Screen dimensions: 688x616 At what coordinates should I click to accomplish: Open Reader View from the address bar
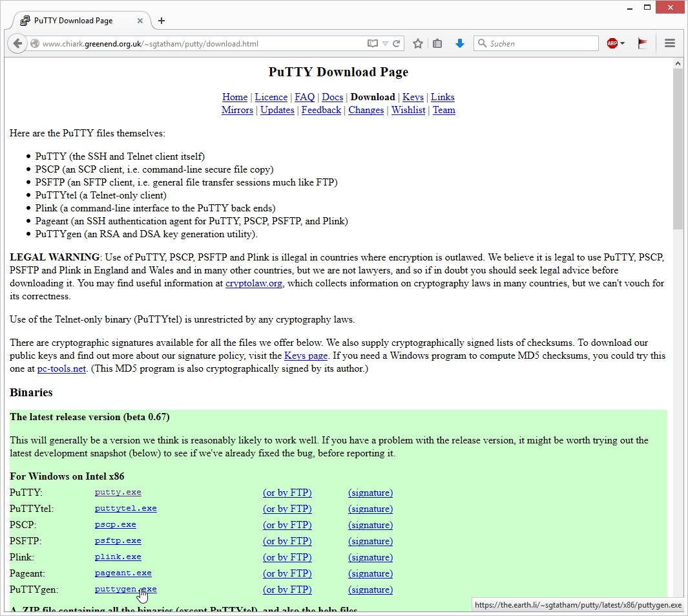click(372, 43)
